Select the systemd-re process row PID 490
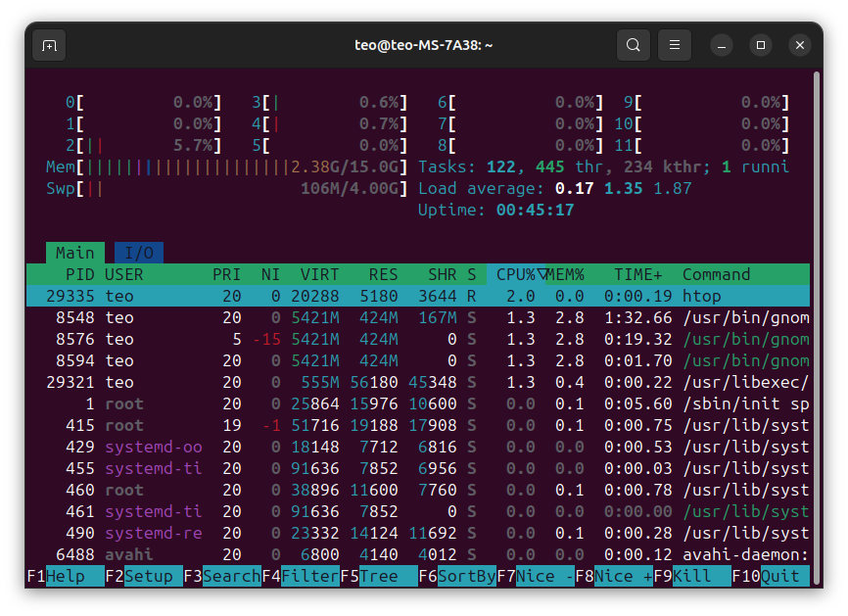The height and width of the screenshot is (616, 848). pyautogui.click(x=418, y=534)
